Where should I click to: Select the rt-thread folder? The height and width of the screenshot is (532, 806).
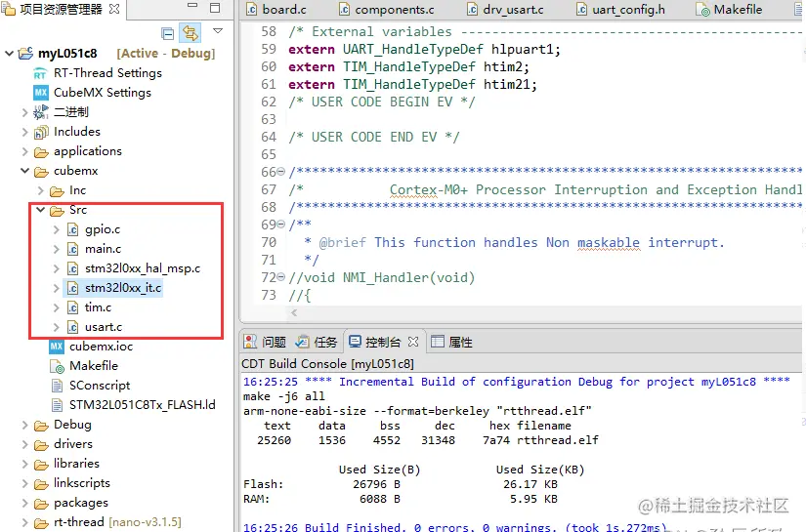pyautogui.click(x=79, y=522)
